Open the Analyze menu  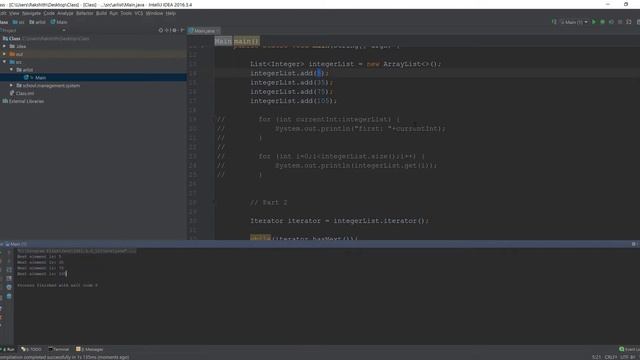point(65,13)
